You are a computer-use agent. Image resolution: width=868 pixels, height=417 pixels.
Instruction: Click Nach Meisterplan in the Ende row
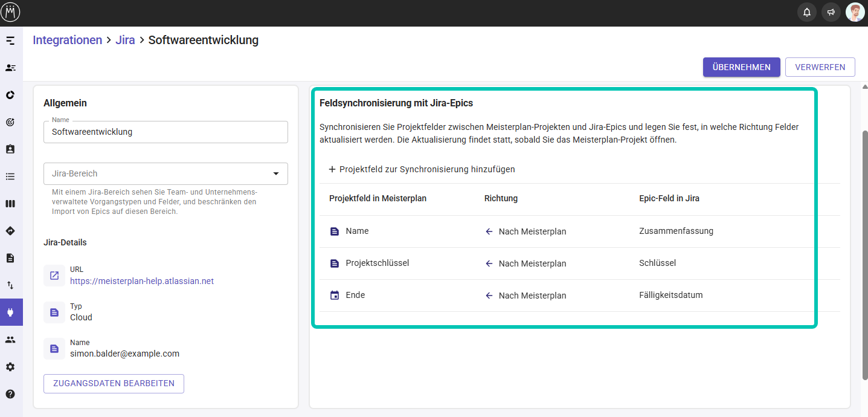(533, 296)
